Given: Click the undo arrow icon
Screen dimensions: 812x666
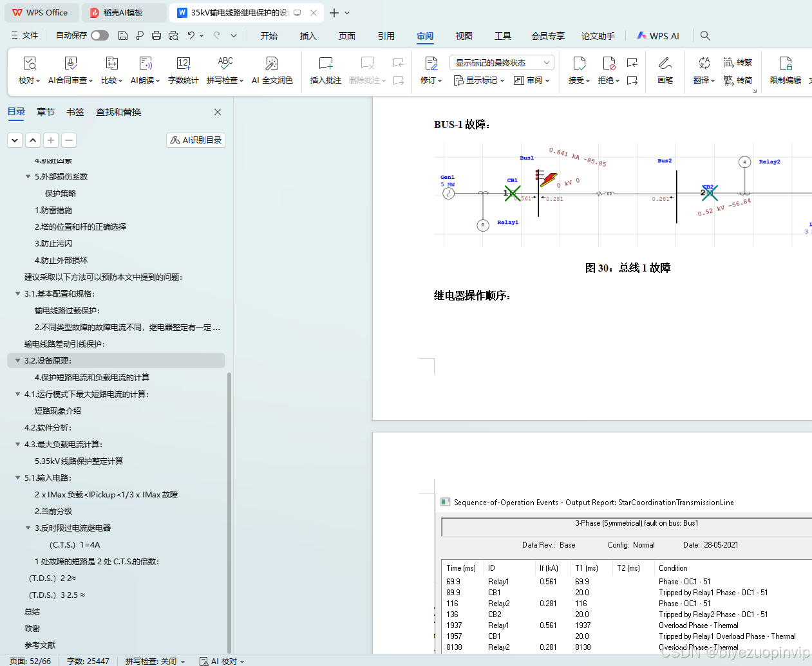Looking at the screenshot, I should pos(191,35).
